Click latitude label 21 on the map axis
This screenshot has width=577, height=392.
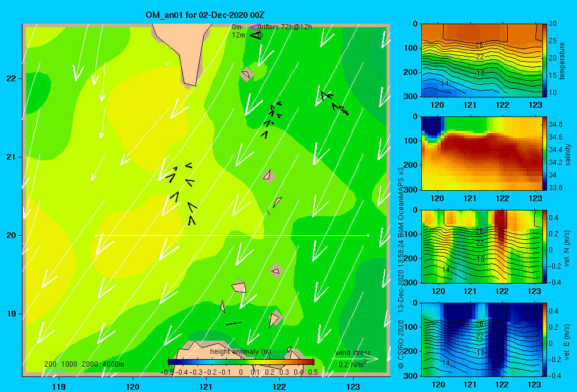pyautogui.click(x=12, y=157)
